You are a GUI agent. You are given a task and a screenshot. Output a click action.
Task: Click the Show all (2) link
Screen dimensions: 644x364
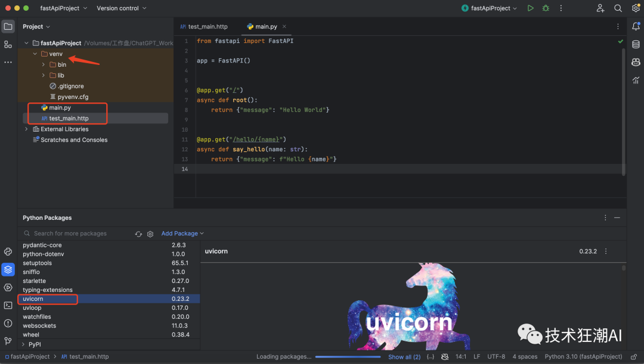[x=404, y=357]
